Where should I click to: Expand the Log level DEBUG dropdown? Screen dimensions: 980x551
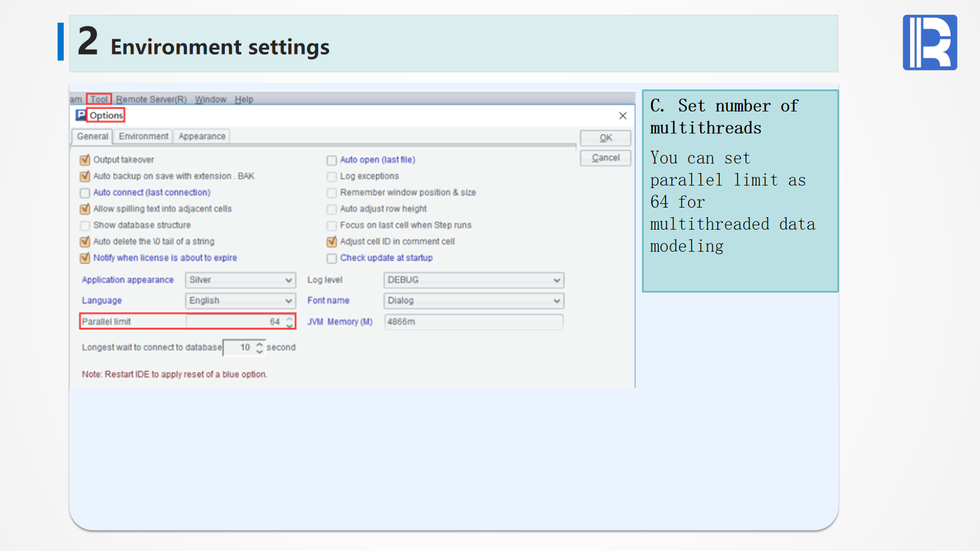[x=473, y=280]
